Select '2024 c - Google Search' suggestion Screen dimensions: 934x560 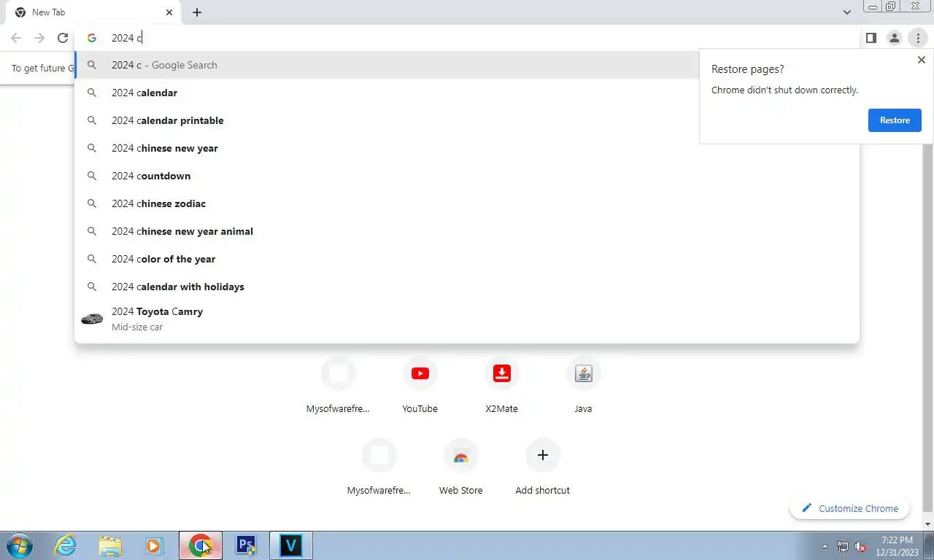467,65
